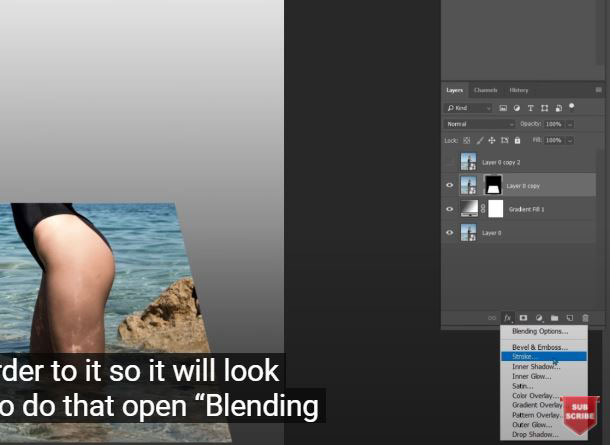
Task: Hide Layer 0 with eye icon
Action: 450,232
